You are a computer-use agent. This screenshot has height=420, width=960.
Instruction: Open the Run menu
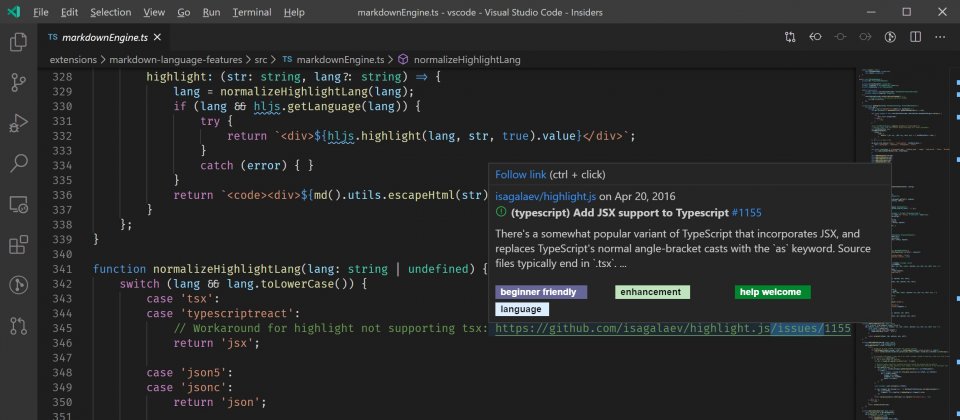tap(211, 12)
